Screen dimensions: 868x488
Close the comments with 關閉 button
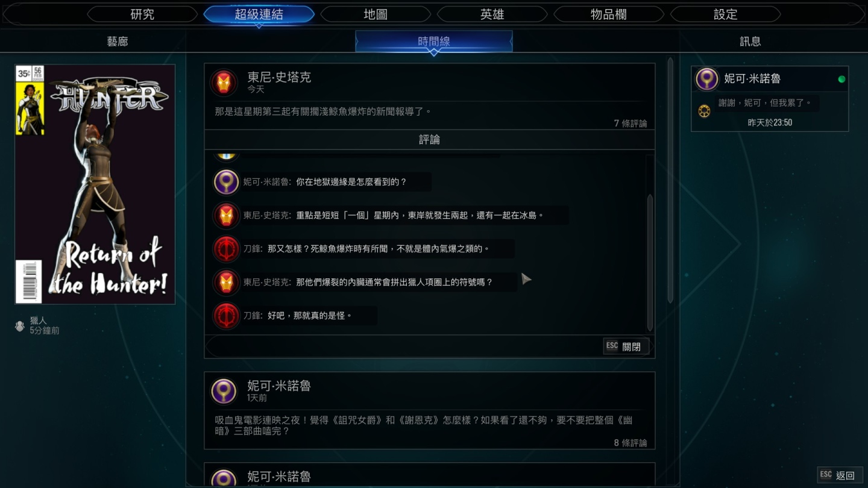(x=626, y=346)
